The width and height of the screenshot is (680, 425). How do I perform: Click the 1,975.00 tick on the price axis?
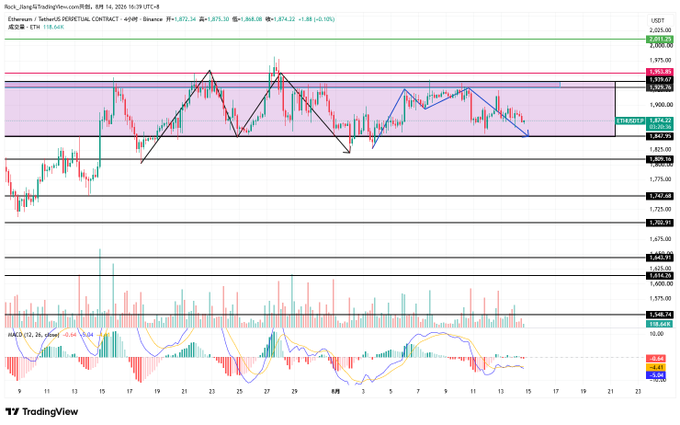point(660,60)
